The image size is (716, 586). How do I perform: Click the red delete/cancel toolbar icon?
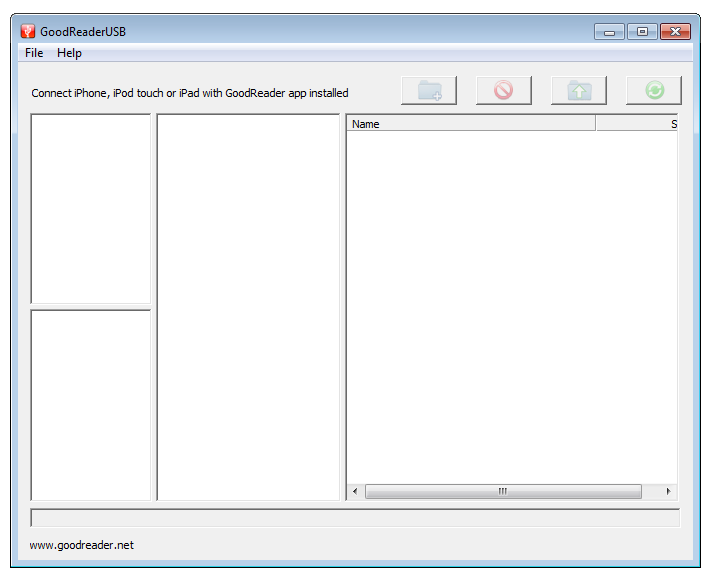[504, 90]
